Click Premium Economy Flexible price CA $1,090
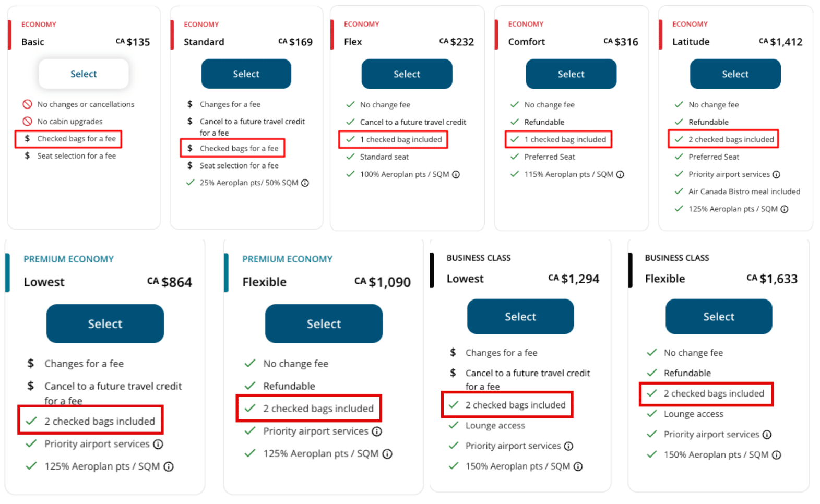 click(383, 282)
